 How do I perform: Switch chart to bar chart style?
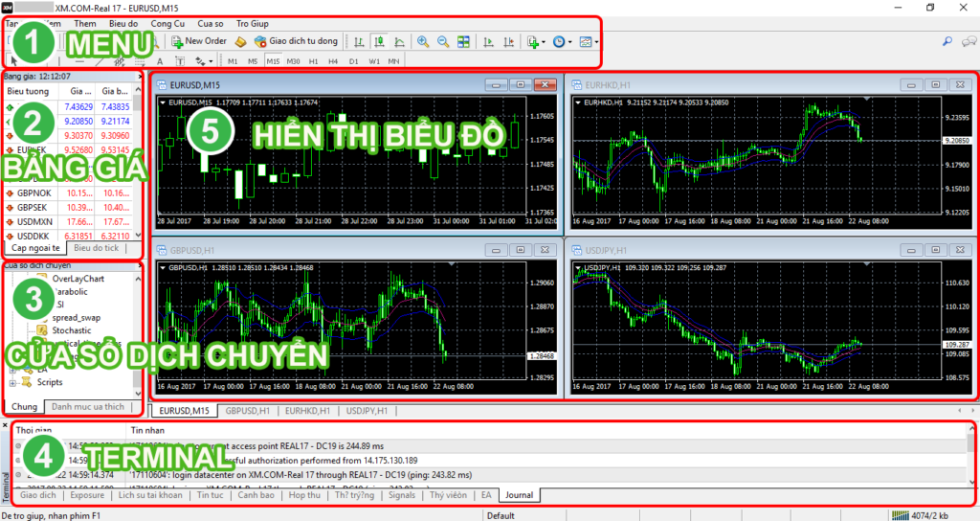358,41
